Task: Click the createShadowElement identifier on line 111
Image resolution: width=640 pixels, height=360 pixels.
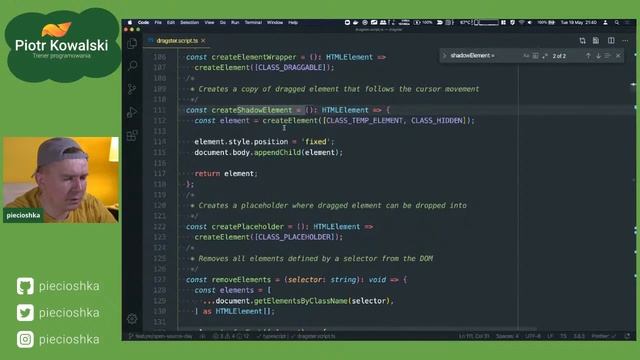Action: [x=252, y=110]
